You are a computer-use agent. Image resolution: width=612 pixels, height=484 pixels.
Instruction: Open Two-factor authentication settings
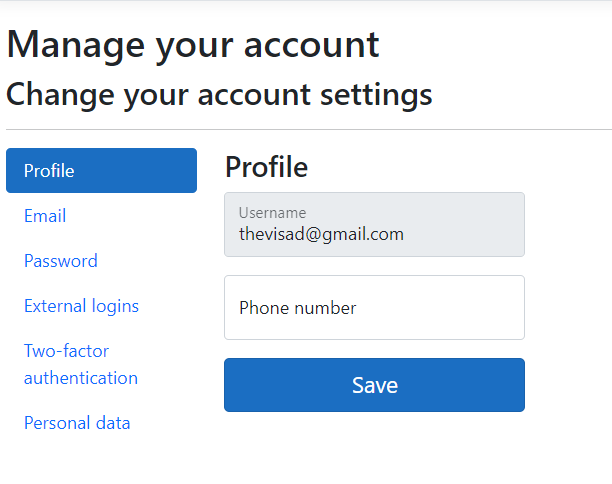[x=81, y=364]
